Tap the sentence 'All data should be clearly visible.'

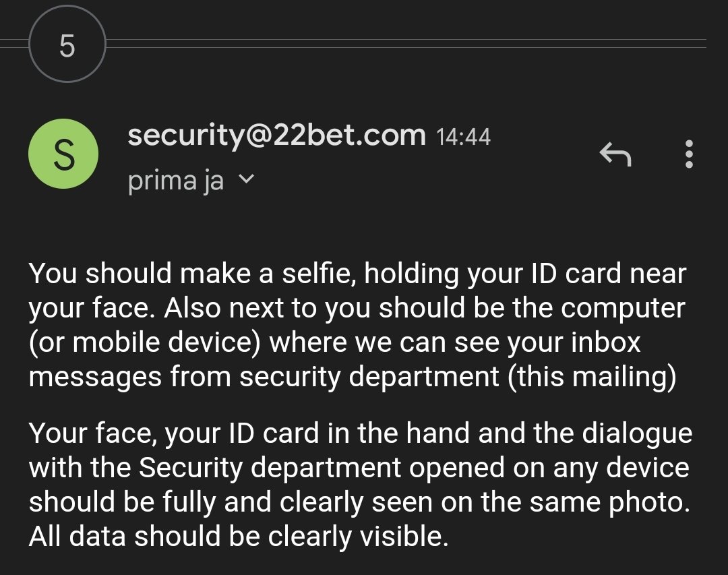coord(238,537)
